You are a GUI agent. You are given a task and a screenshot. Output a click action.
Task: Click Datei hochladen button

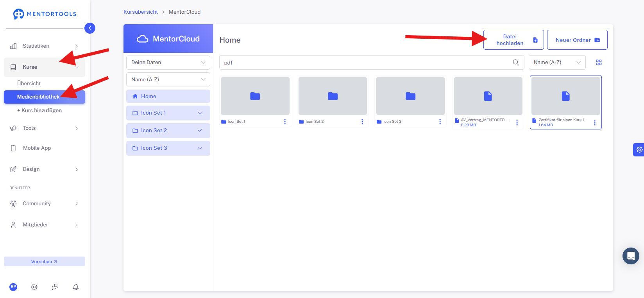point(513,40)
